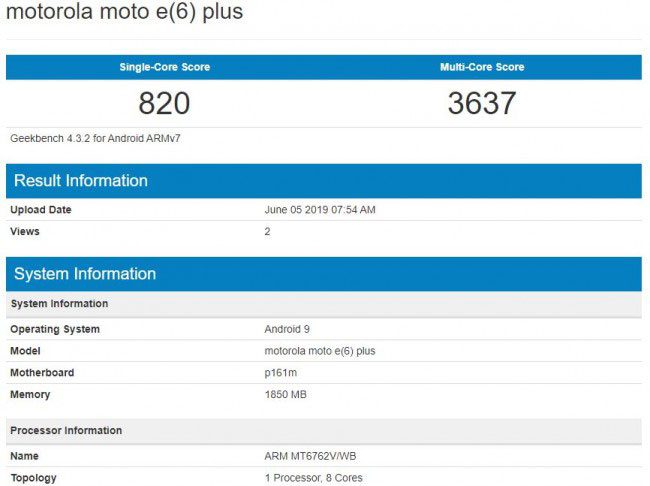
Task: Click the processor name ARM MT6762V/WB
Action: coord(310,456)
